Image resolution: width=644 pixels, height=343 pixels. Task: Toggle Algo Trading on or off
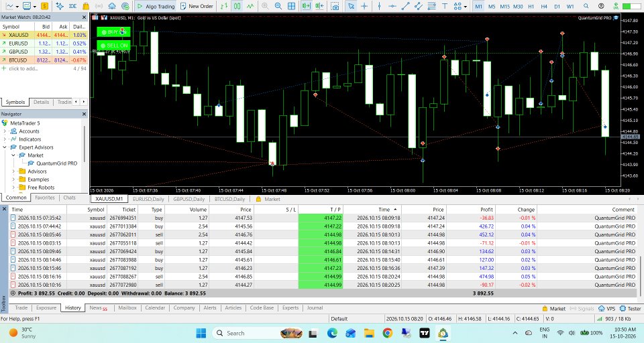tap(156, 6)
